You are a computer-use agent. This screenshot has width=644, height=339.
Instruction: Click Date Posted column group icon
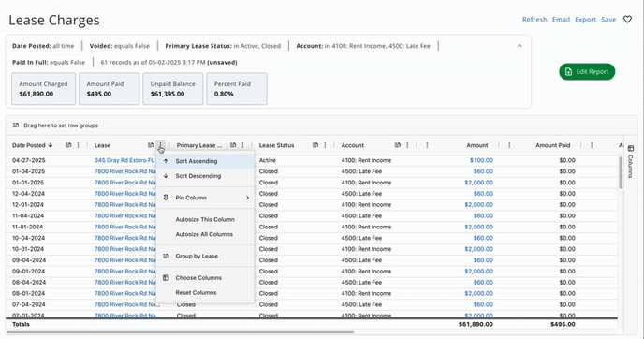point(68,145)
